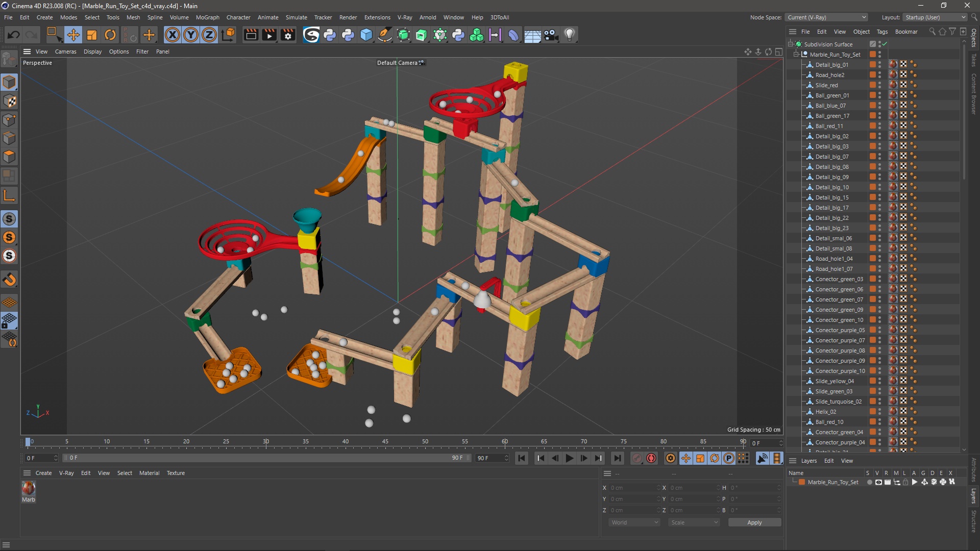Open material manager hamburger menu
The width and height of the screenshot is (980, 551).
tap(27, 473)
